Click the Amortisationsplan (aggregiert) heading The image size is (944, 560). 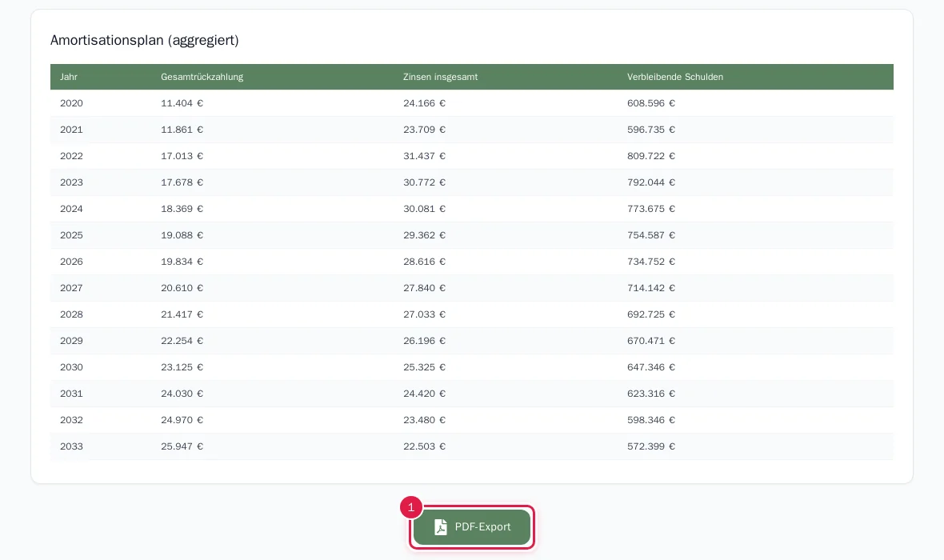click(x=145, y=40)
